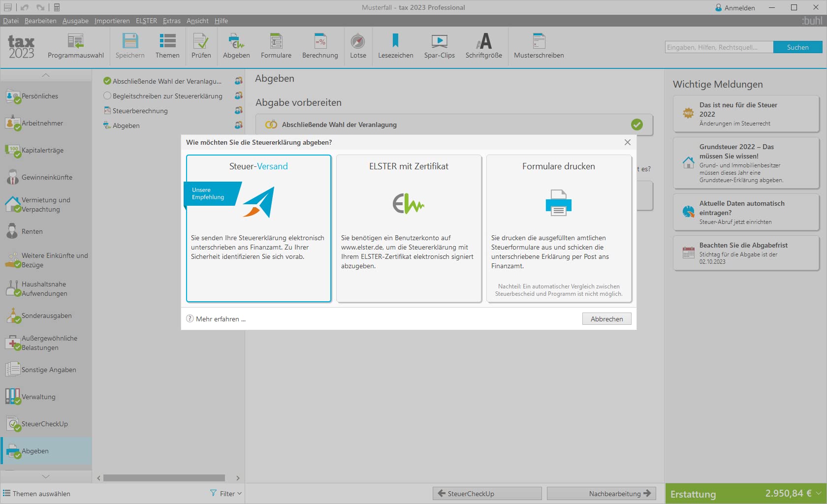Open the Ausgabe menu

75,21
